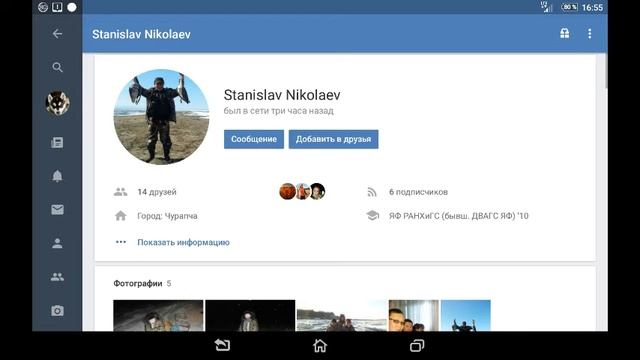Tap the Android home button
This screenshot has height=360, width=640.
tap(320, 345)
